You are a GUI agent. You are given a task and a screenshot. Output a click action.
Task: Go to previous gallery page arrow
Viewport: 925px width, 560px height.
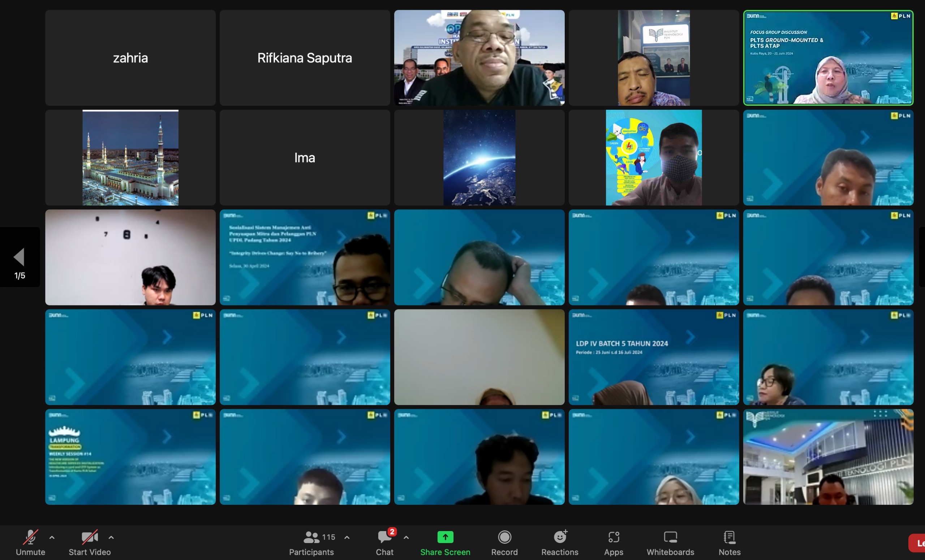pos(19,257)
